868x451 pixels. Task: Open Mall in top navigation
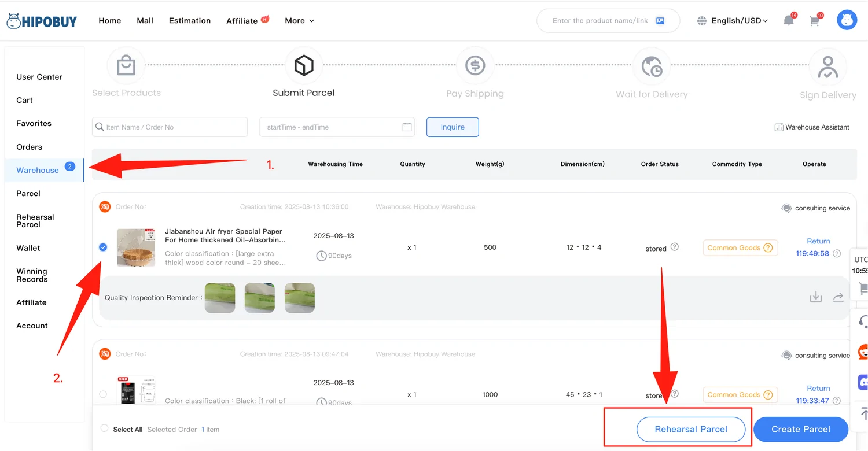tap(145, 21)
